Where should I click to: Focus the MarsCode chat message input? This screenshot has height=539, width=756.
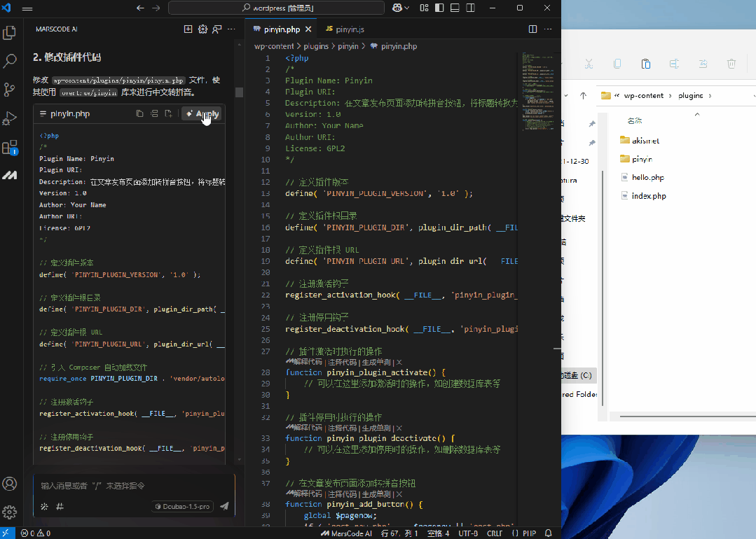click(134, 486)
